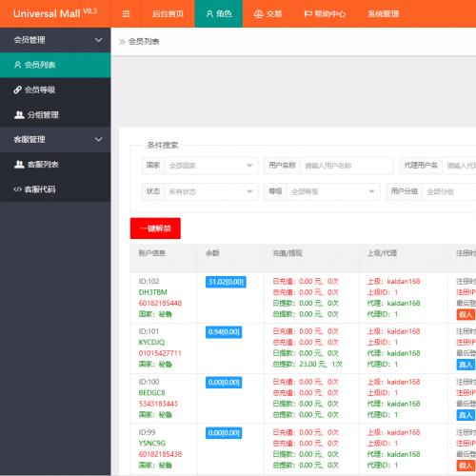Viewport: 476px width, 476px height.
Task: Click the orange 假人 tag for ID:102
Action: click(x=466, y=314)
